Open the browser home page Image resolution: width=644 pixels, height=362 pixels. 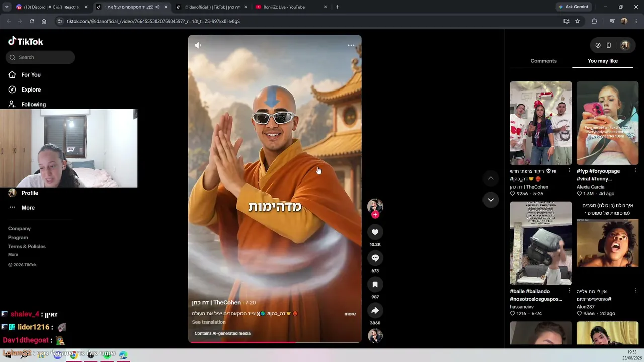pos(44,21)
